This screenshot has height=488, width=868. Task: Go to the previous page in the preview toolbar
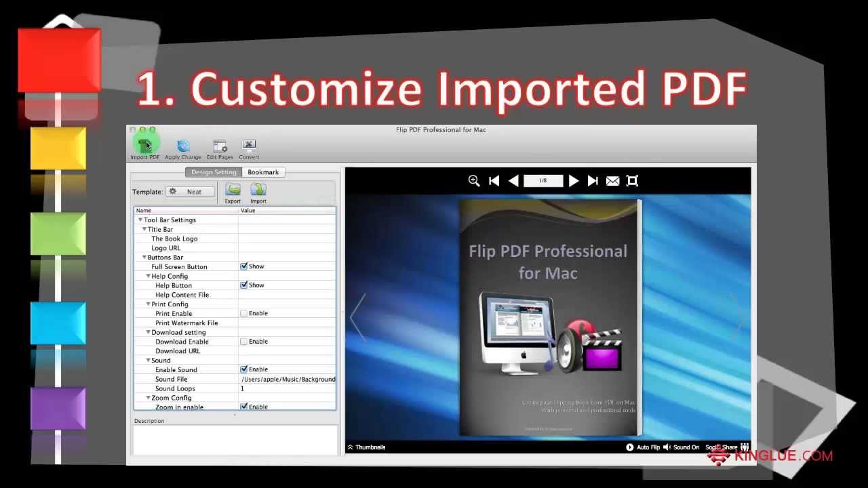click(513, 180)
